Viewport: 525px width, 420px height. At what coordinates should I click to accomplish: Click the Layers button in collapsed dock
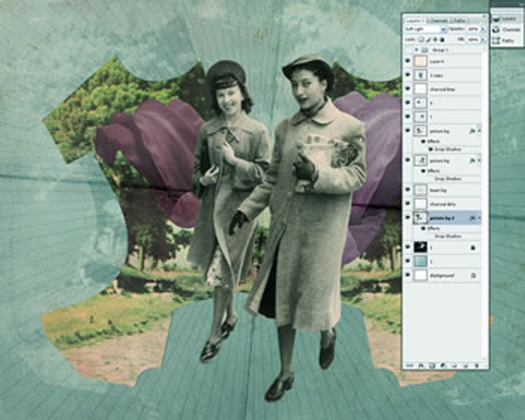pos(505,19)
